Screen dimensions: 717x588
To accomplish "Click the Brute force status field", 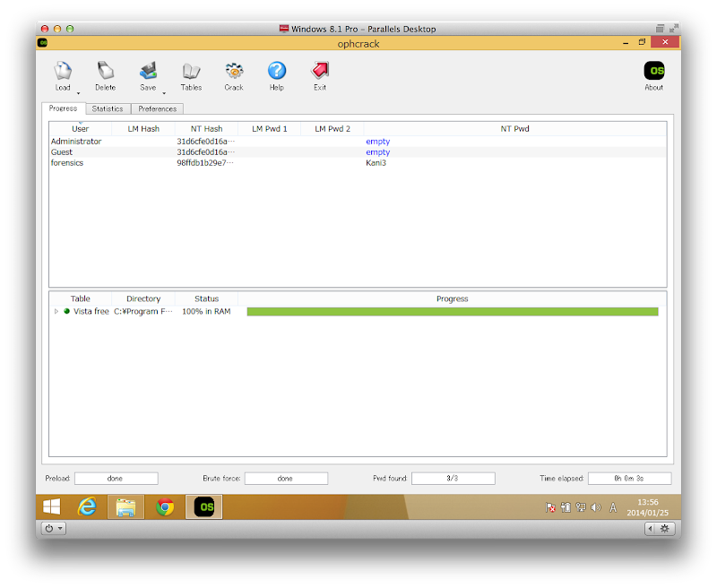I will pos(286,479).
